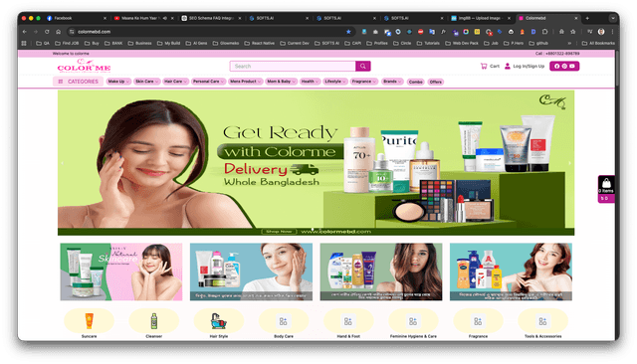Open the shopping Cart icon
Viewport: 637px width, 364px height.
484,67
